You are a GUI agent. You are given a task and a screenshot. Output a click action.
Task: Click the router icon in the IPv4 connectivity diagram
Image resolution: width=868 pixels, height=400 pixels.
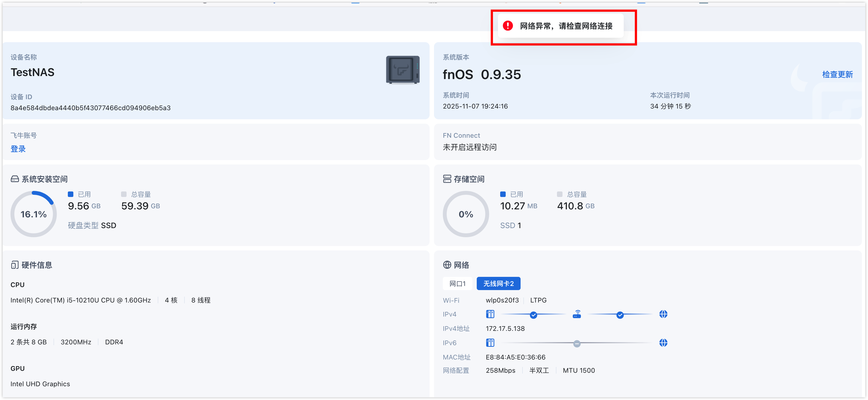(577, 314)
